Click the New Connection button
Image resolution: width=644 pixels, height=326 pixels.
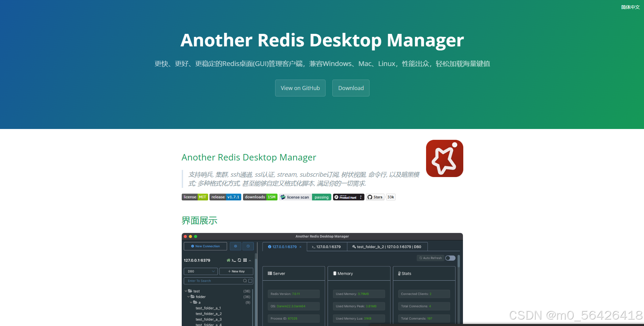[205, 246]
